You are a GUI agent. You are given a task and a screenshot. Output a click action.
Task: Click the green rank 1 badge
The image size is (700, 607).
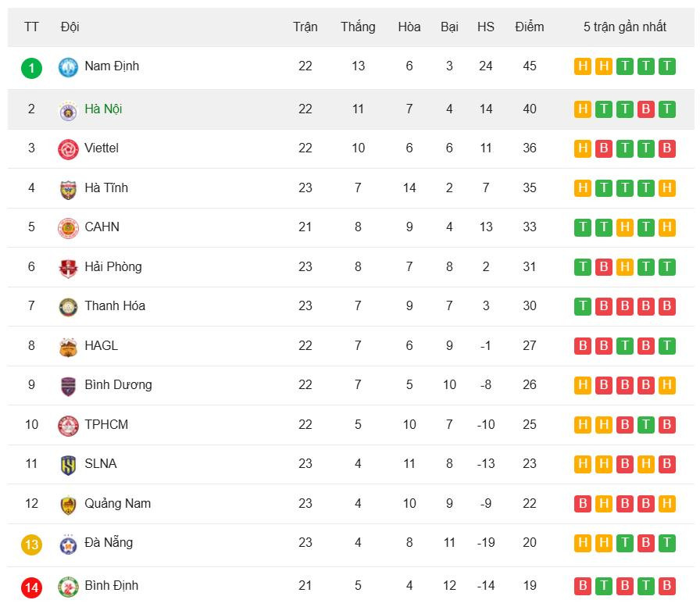[31, 68]
